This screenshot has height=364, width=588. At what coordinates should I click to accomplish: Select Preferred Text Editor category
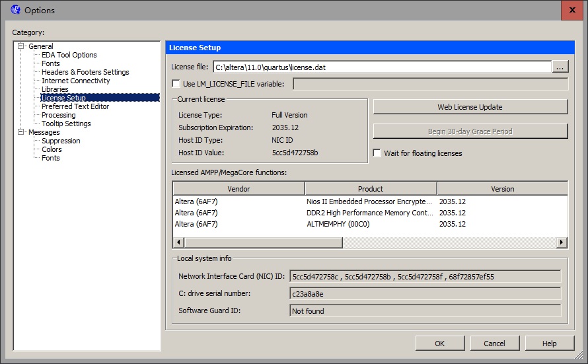click(x=75, y=106)
